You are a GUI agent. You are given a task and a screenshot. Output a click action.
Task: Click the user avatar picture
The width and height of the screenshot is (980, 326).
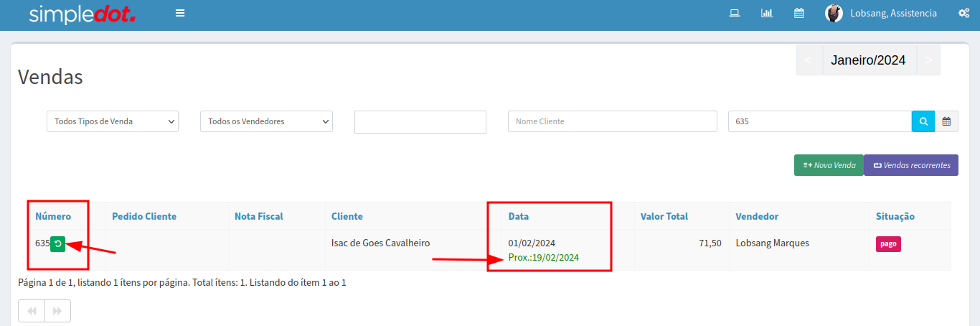[x=834, y=13]
